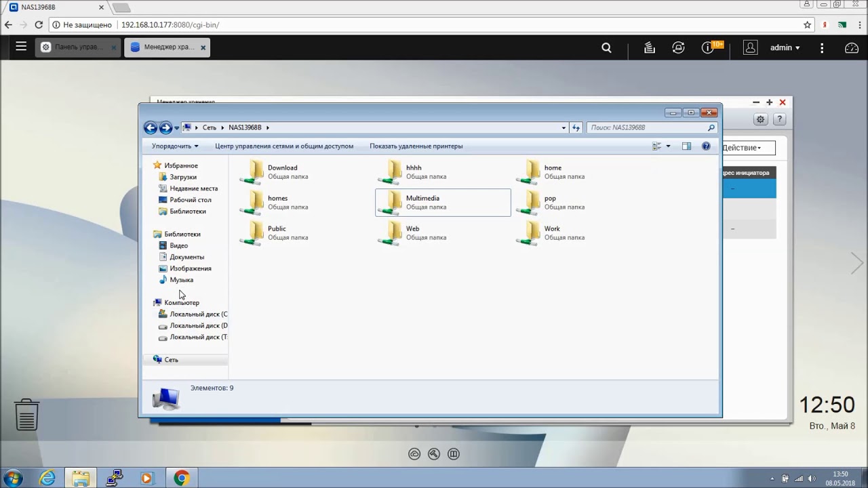Screen dimensions: 868x488
Task: Bookmark this page with star icon
Action: [x=807, y=25]
